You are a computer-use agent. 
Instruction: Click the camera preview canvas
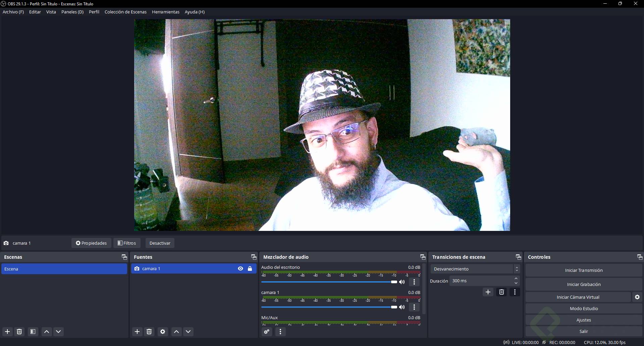tap(322, 125)
